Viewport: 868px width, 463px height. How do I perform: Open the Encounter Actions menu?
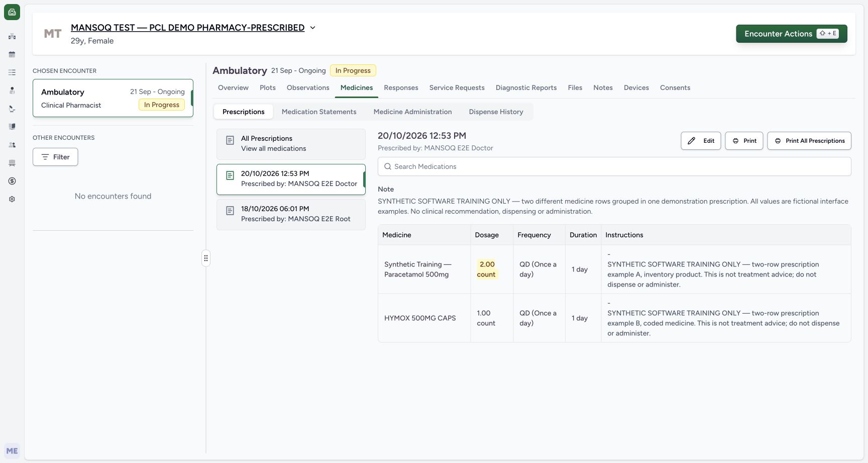pos(792,34)
